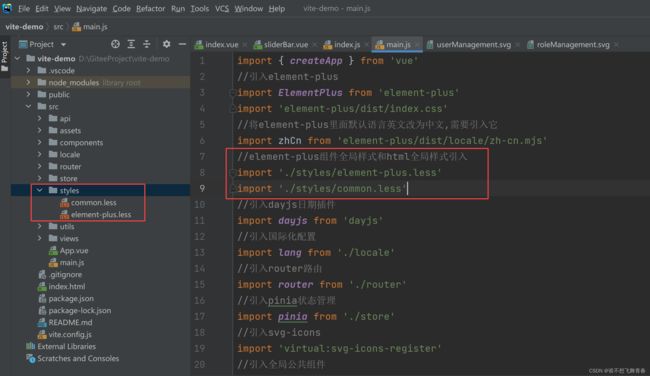650x376 pixels.
Task: Expand the node_modules folder arrow
Action: (x=28, y=82)
